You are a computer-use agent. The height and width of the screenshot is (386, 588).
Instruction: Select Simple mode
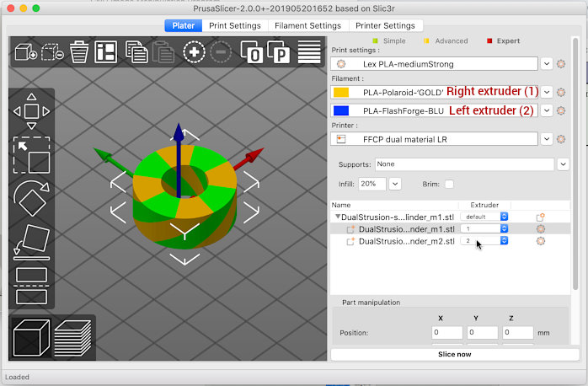389,41
